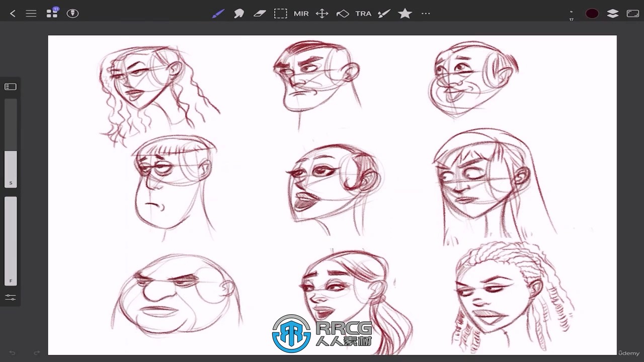Redo the last undone stroke
Image resolution: width=644 pixels, height=362 pixels.
pyautogui.click(x=37, y=353)
